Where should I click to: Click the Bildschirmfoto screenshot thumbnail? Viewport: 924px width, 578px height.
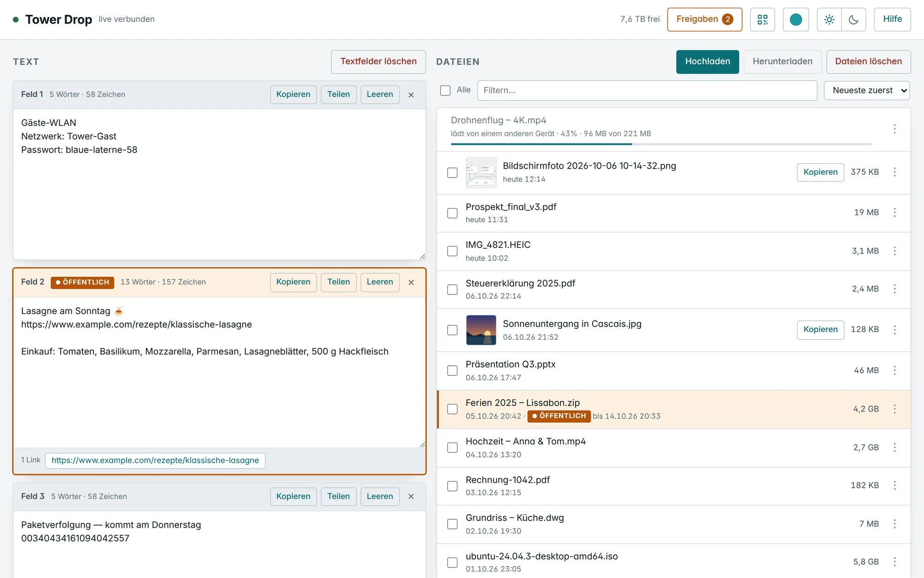pos(481,172)
